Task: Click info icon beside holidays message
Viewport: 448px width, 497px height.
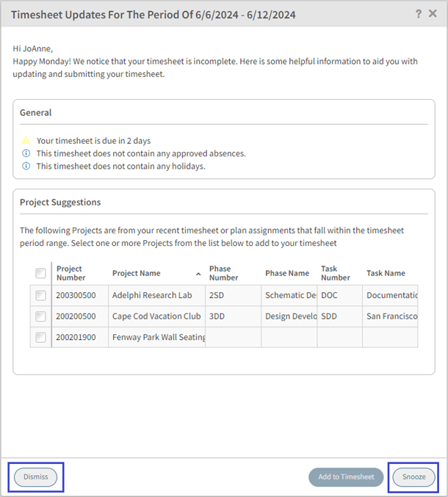Action: (26, 166)
